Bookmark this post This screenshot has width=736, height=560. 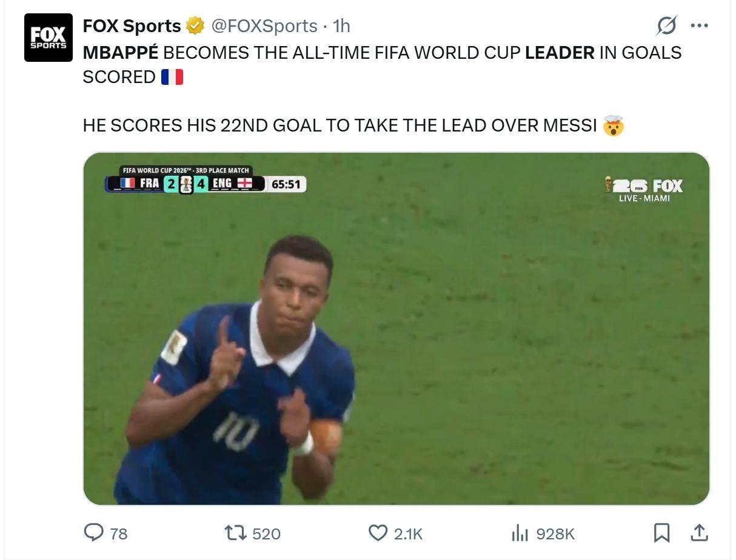(661, 533)
